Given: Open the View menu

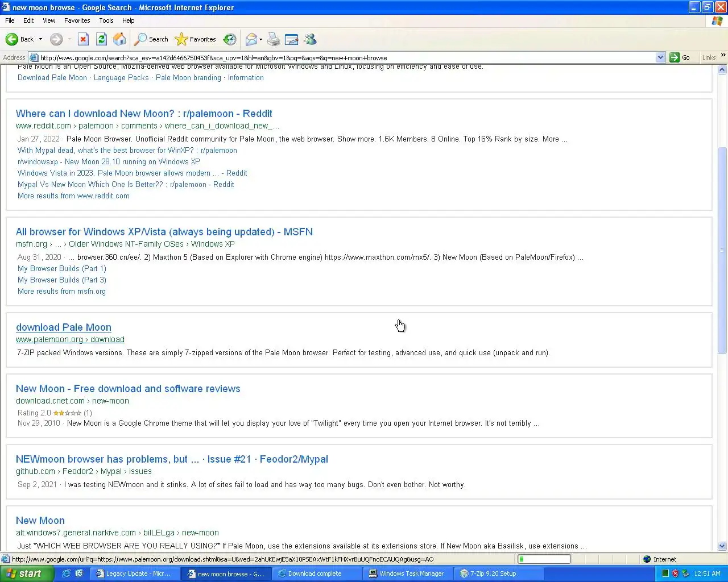Looking at the screenshot, I should [x=49, y=20].
